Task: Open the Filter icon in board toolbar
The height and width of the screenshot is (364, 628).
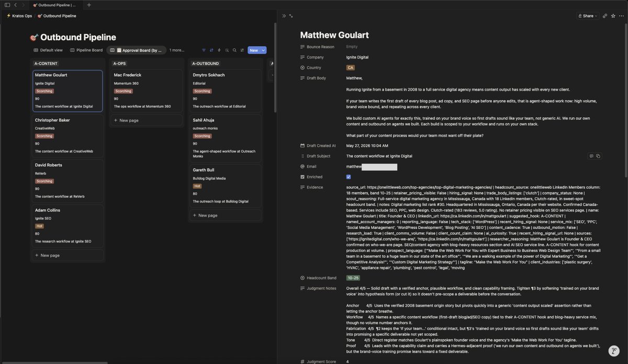Action: point(204,50)
